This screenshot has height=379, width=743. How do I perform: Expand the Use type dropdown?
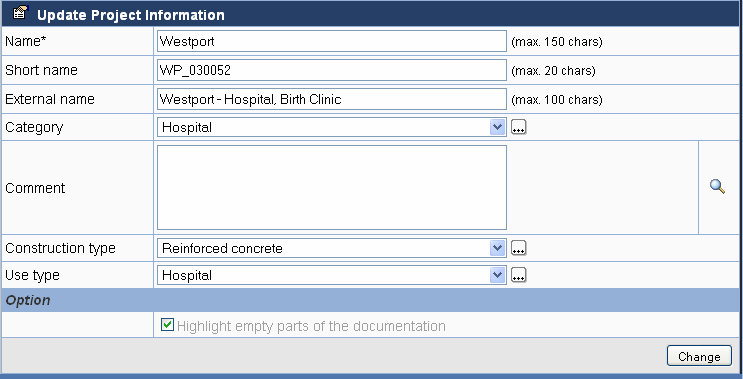(x=332, y=275)
